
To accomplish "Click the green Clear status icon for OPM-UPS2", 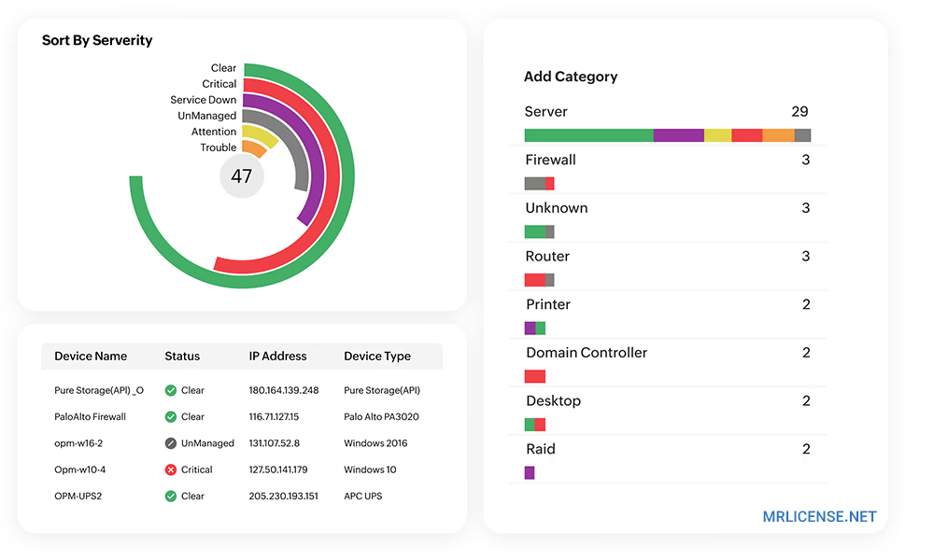I will coord(170,496).
